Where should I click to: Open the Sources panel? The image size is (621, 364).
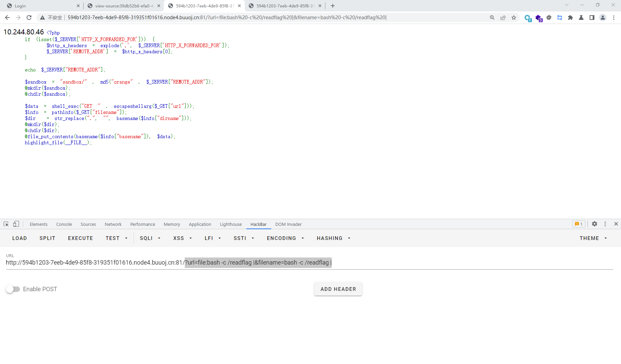click(x=88, y=224)
